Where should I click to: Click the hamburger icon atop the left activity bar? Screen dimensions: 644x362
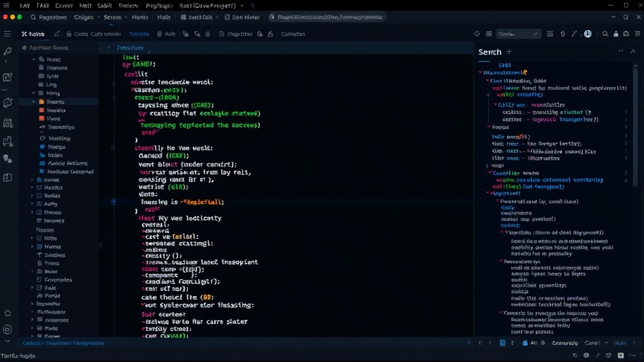tap(8, 34)
